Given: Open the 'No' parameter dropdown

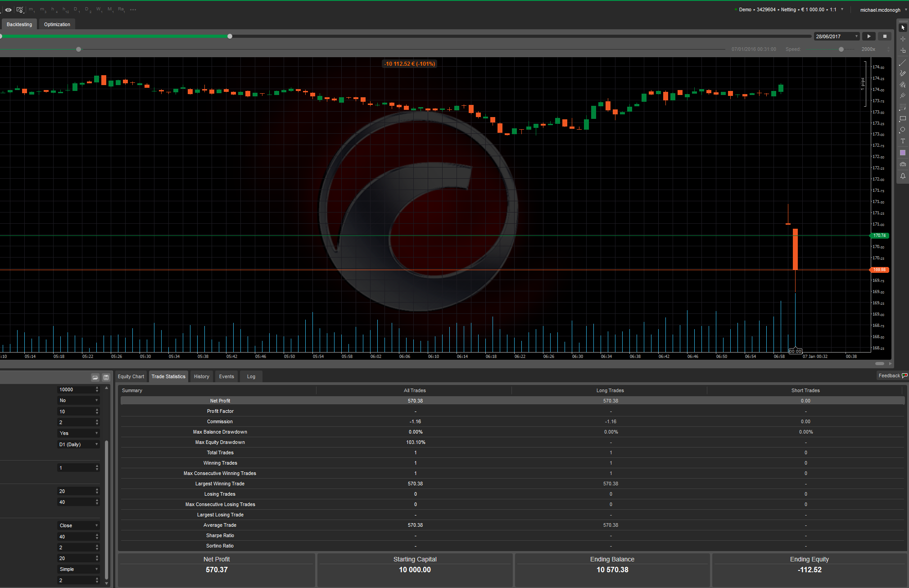Looking at the screenshot, I should pos(78,400).
